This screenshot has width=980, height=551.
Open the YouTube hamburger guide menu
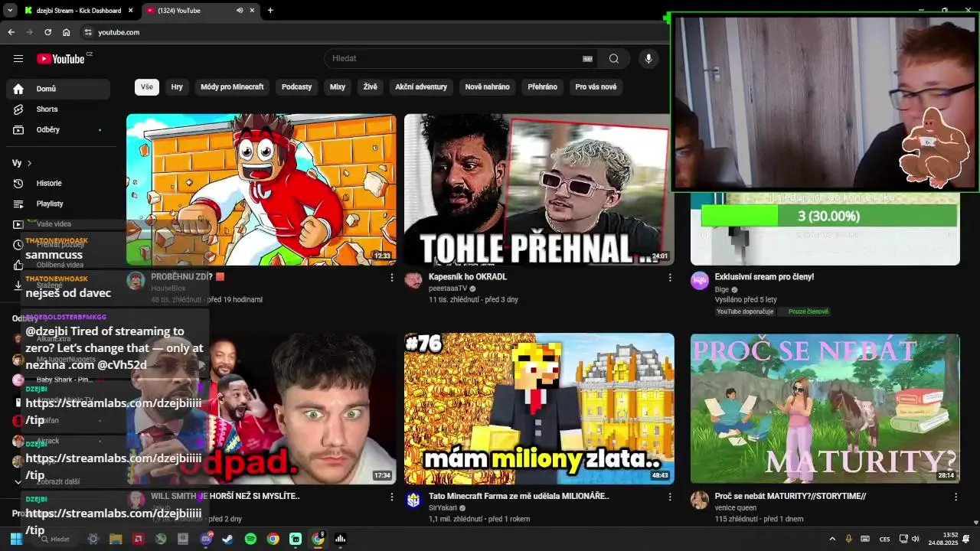[18, 59]
